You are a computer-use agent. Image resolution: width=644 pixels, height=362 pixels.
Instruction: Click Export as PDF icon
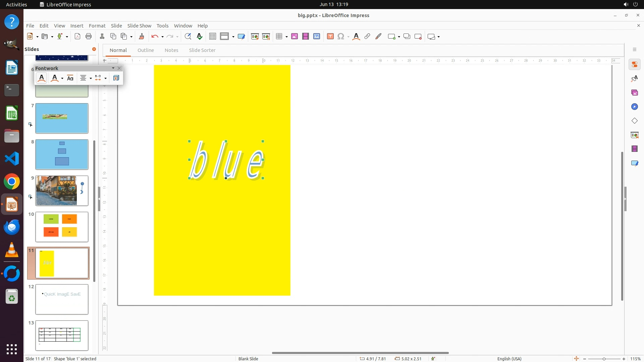coord(77,37)
